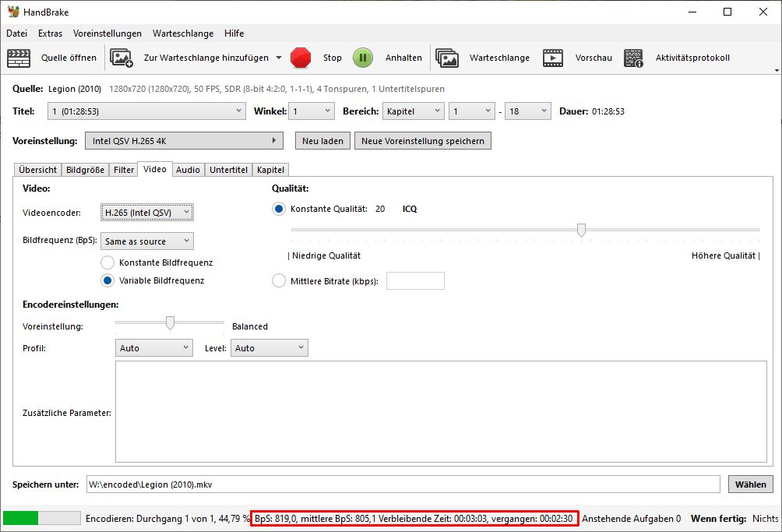Open the end chapter dropdown showing 18
This screenshot has width=782, height=532.
pyautogui.click(x=527, y=111)
